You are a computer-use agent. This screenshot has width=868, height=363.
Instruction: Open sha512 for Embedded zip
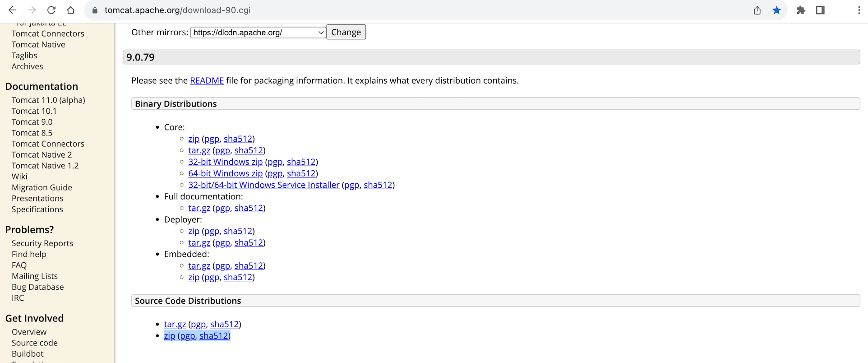[x=238, y=277]
